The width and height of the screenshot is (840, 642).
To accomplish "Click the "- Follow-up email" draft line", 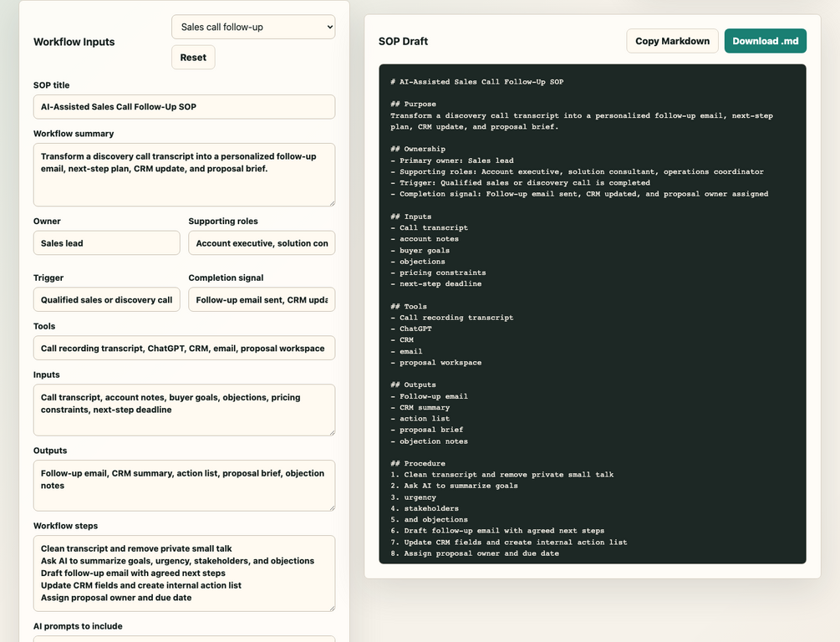I will (x=429, y=396).
